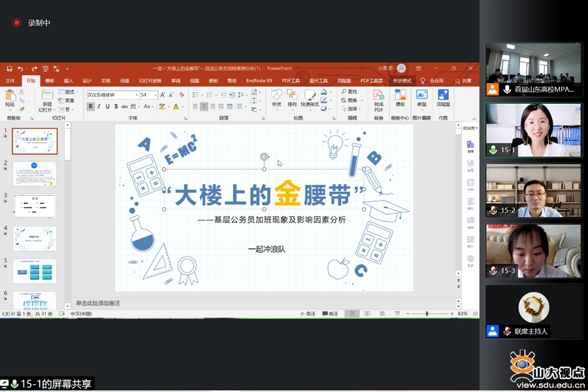Click the zoom slider in the status bar
This screenshot has height=392, width=588.
(427, 314)
